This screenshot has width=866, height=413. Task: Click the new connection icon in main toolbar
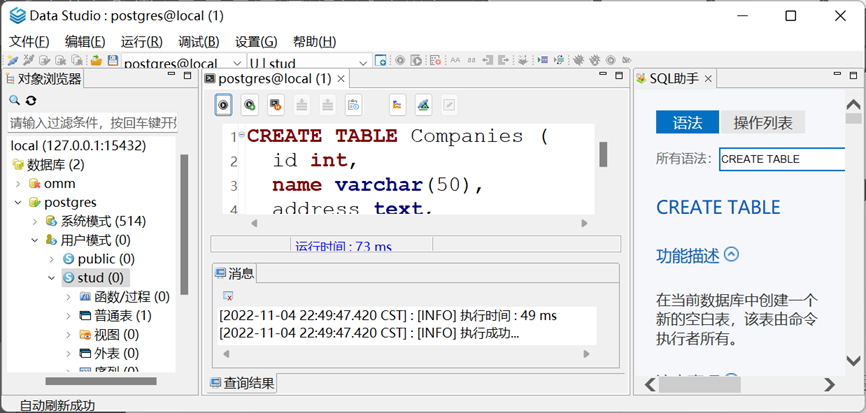pyautogui.click(x=12, y=60)
